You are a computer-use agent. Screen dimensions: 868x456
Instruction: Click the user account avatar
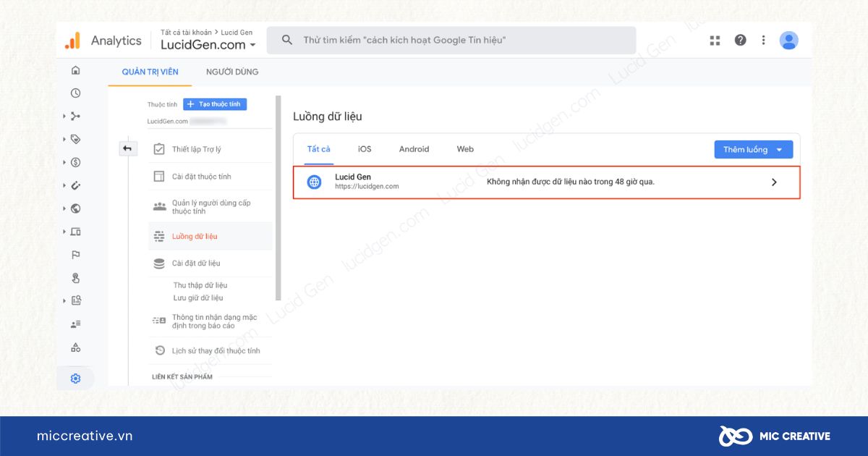coord(788,41)
